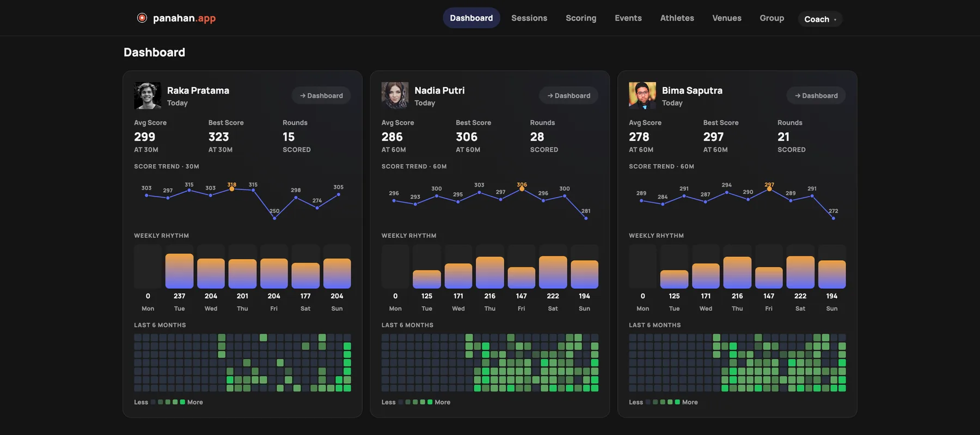Click Raka's Tue bar showing 237
The width and height of the screenshot is (980, 435).
point(180,271)
